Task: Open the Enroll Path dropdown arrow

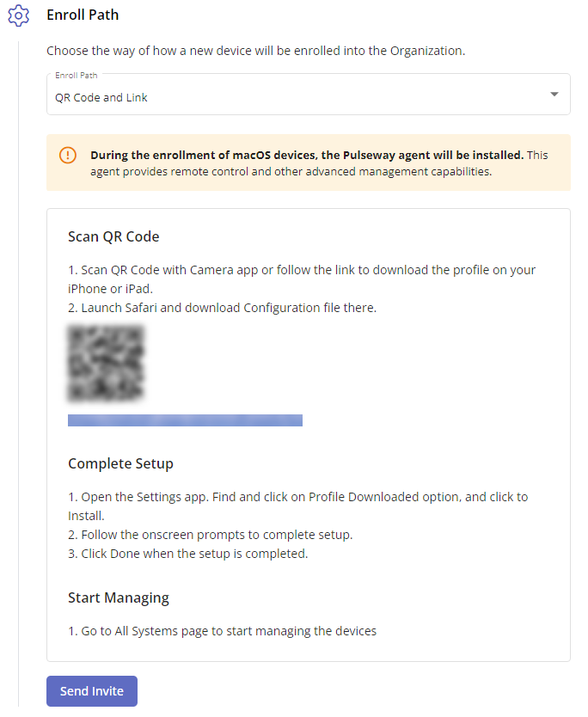Action: point(554,95)
